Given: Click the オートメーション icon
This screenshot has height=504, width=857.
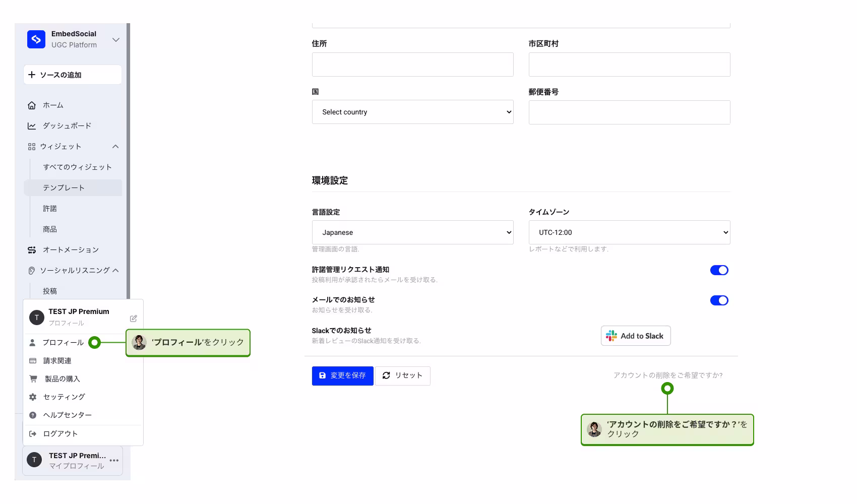Looking at the screenshot, I should click(32, 250).
